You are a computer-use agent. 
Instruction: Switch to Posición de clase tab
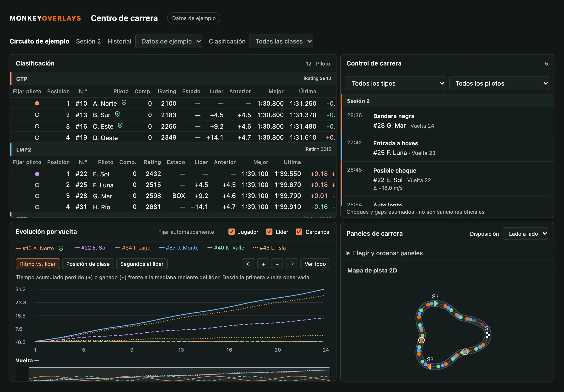tap(88, 264)
